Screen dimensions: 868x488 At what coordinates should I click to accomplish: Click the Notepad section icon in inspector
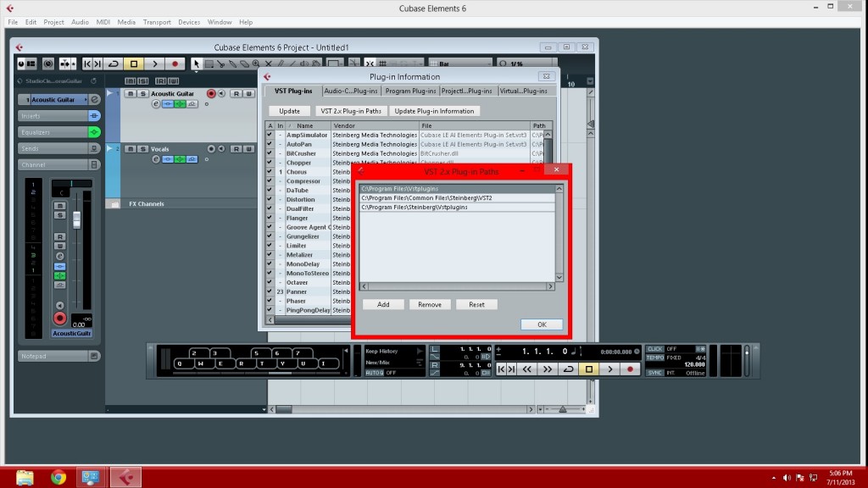click(94, 356)
